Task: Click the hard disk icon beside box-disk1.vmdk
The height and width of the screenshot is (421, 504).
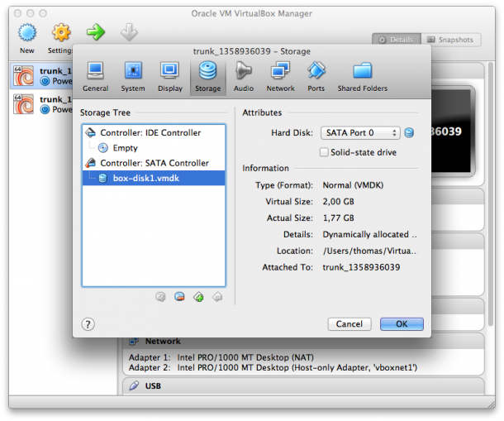Action: coord(102,178)
